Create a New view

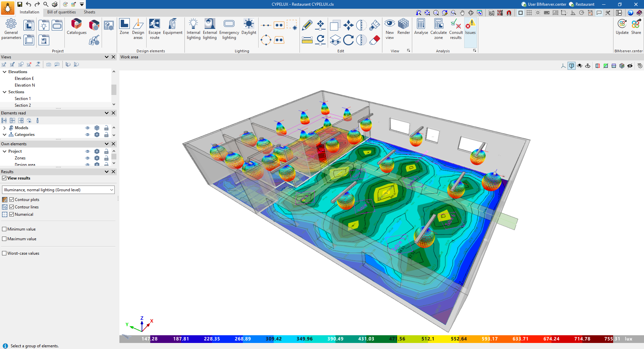390,29
